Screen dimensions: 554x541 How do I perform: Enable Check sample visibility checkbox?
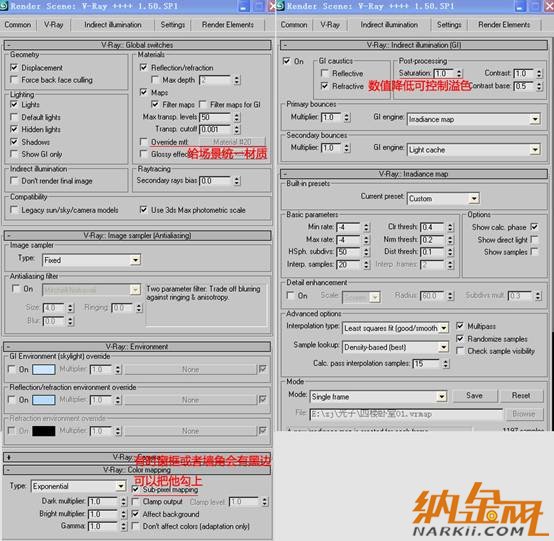point(460,351)
